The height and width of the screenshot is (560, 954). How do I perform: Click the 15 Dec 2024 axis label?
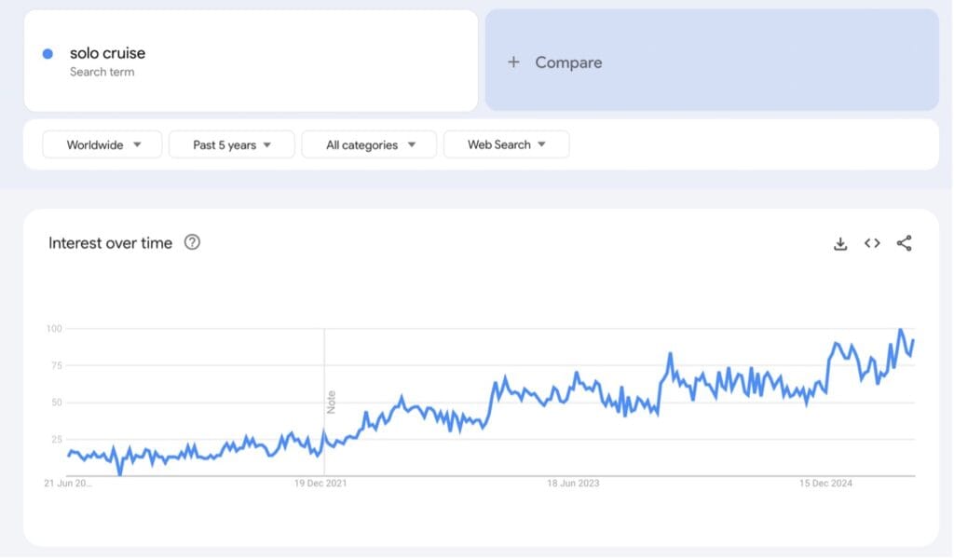(x=825, y=483)
